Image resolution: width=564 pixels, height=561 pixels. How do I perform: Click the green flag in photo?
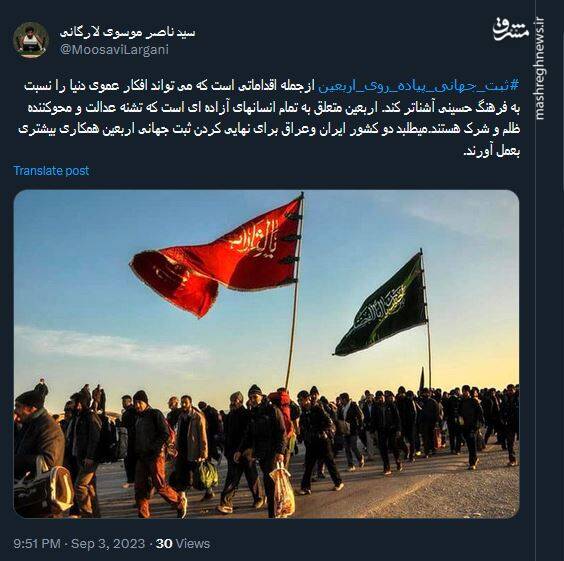click(x=381, y=307)
